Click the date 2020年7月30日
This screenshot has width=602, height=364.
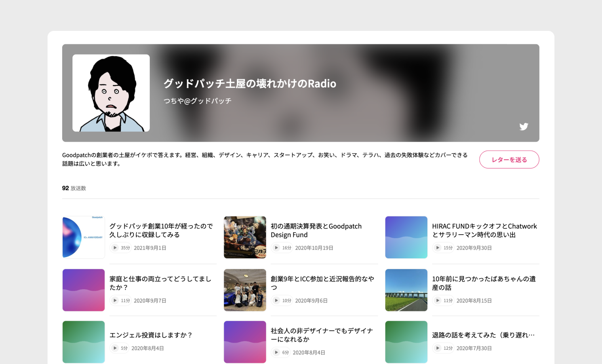point(474,348)
